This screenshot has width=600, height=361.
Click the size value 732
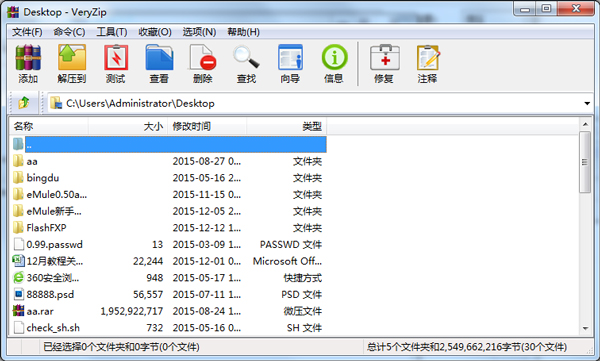(x=155, y=328)
